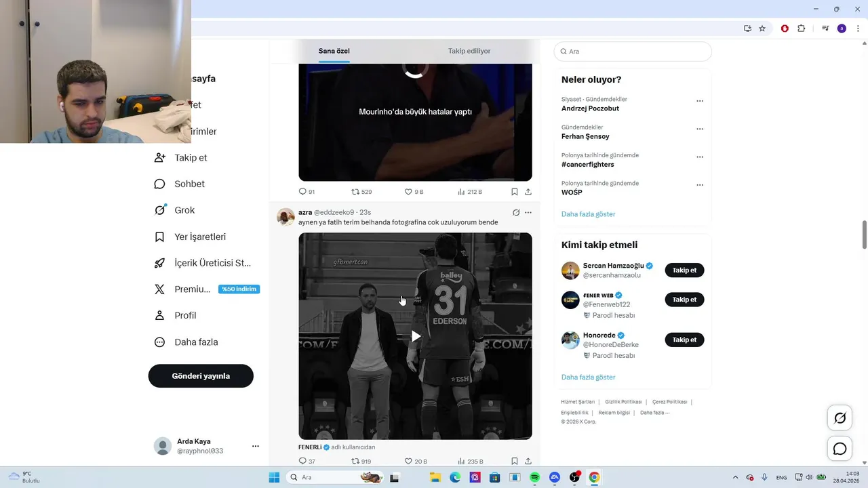The height and width of the screenshot is (488, 868).
Task: Open more options on azra's post
Action: click(528, 212)
